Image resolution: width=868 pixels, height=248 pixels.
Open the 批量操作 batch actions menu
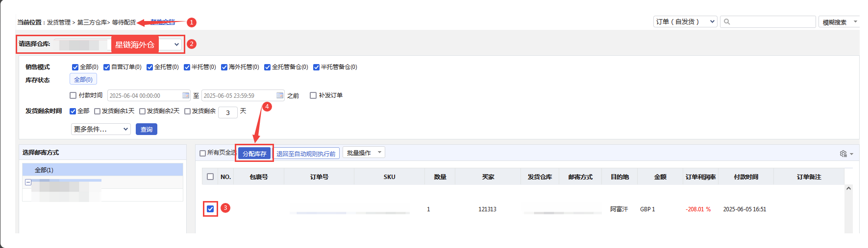[364, 153]
